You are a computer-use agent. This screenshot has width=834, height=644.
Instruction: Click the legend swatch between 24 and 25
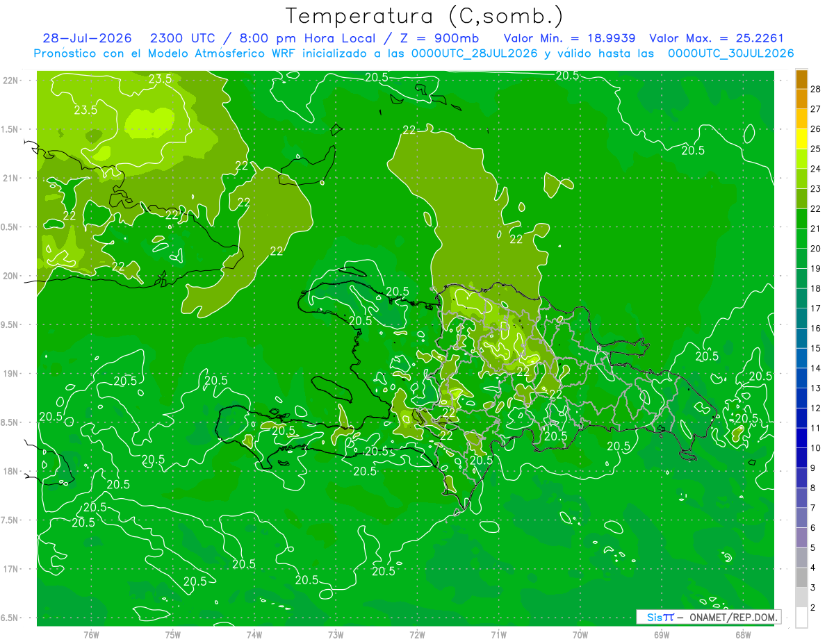click(801, 158)
